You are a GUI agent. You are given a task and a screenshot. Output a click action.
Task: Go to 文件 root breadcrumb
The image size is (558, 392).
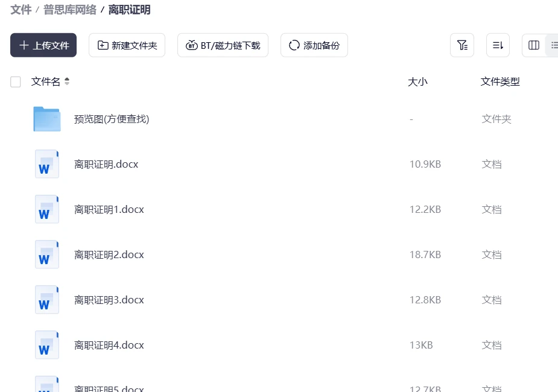tap(21, 10)
